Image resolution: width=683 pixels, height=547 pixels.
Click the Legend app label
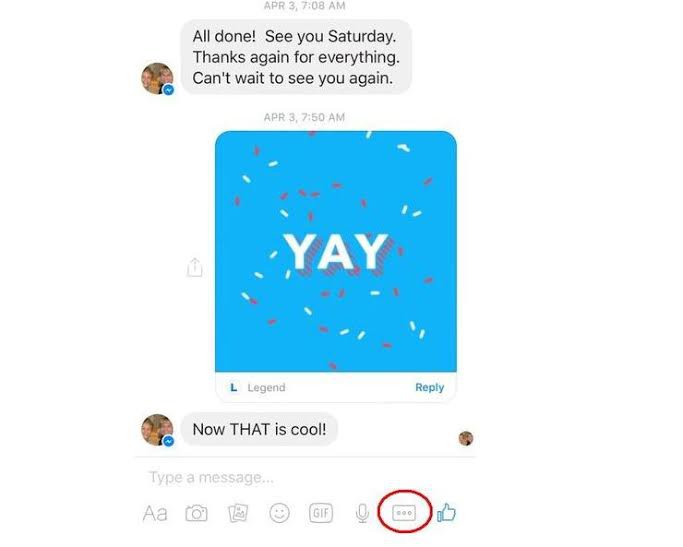click(266, 387)
